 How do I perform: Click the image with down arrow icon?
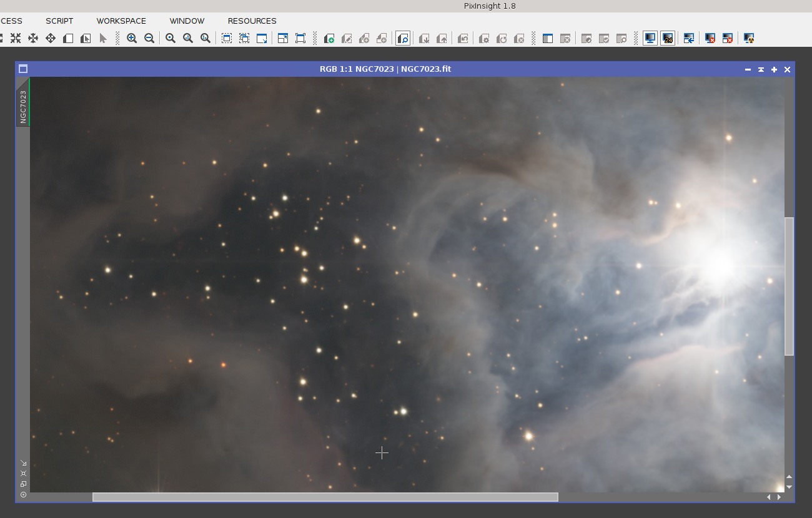click(424, 38)
